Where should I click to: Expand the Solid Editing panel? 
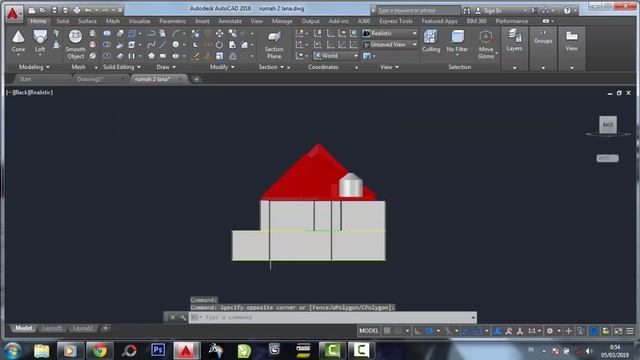tap(122, 67)
